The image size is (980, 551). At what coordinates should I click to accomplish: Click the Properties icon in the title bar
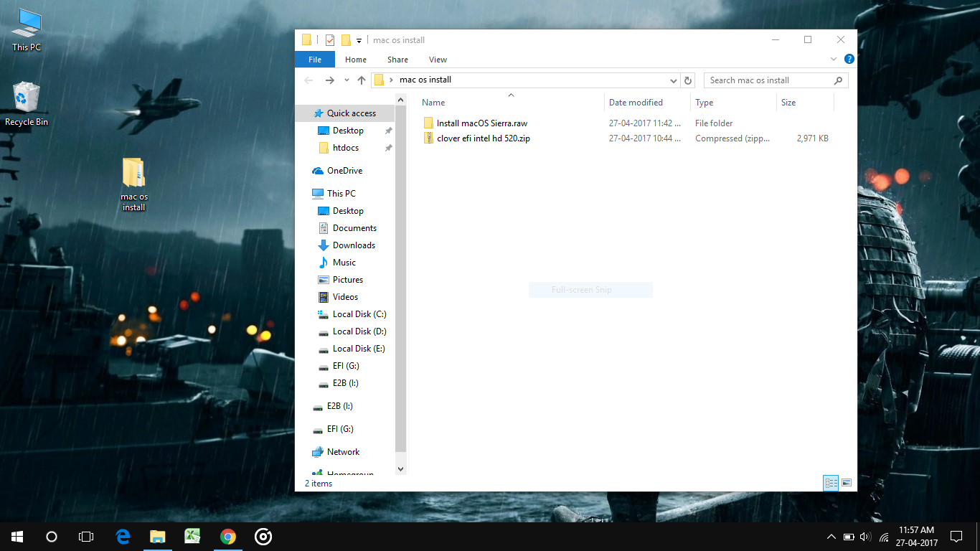(330, 40)
